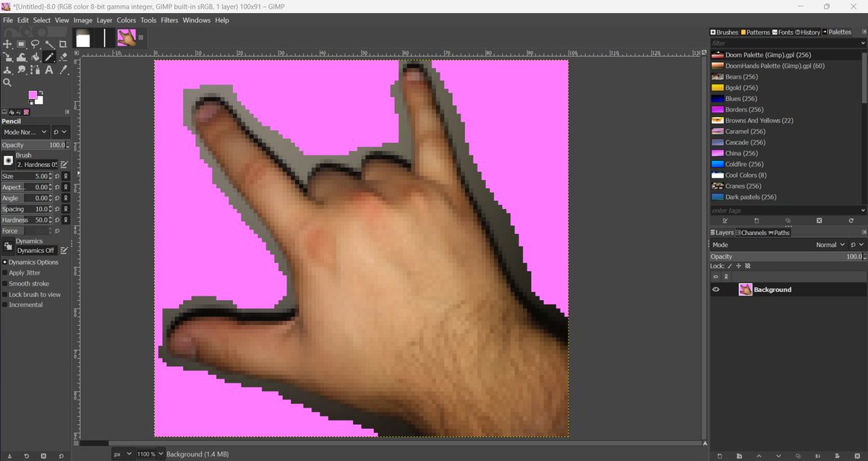Click the foreground pink color swatch
Viewport: 868px width, 461px height.
[x=33, y=95]
